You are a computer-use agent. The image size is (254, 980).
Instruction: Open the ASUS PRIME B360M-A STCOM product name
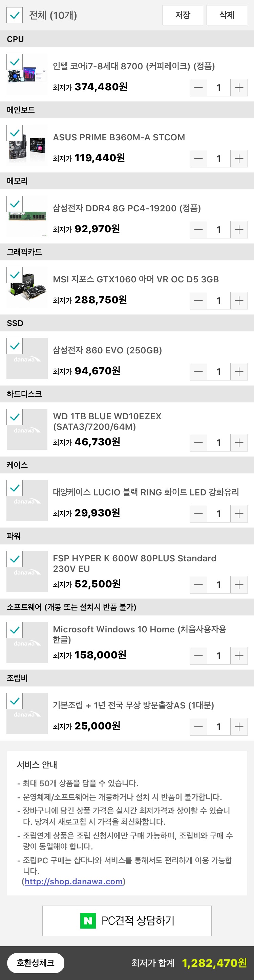click(119, 137)
